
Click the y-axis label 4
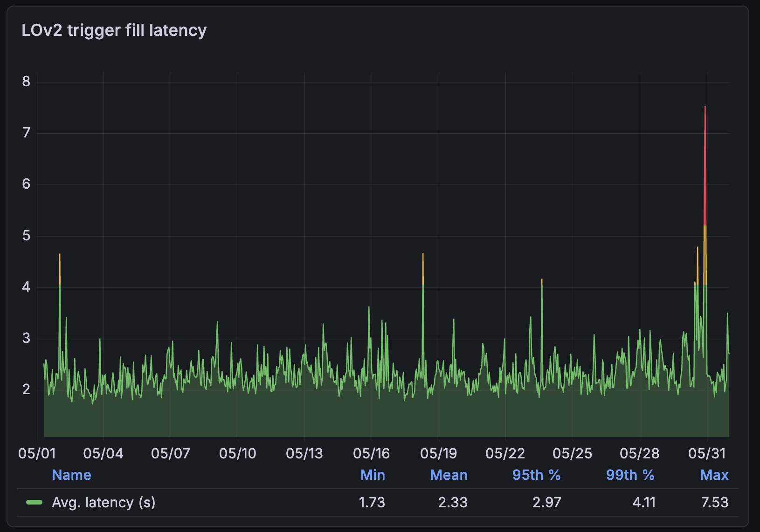(x=26, y=287)
